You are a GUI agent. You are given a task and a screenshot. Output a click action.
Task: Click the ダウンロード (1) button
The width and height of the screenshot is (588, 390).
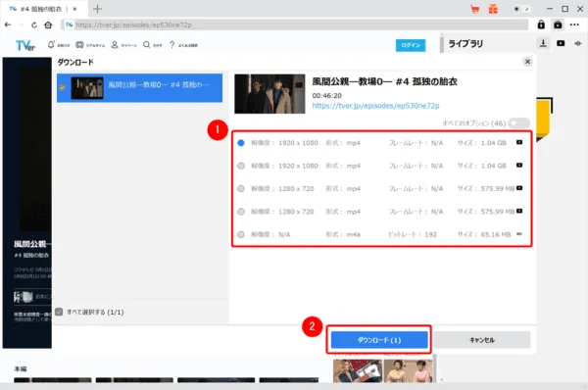pos(379,340)
